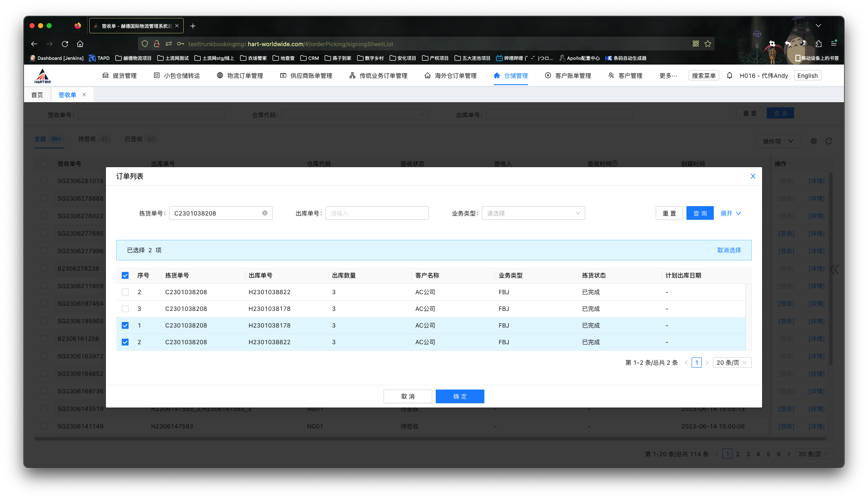Open the 业务类型 dropdown
Image resolution: width=868 pixels, height=499 pixels.
point(533,213)
